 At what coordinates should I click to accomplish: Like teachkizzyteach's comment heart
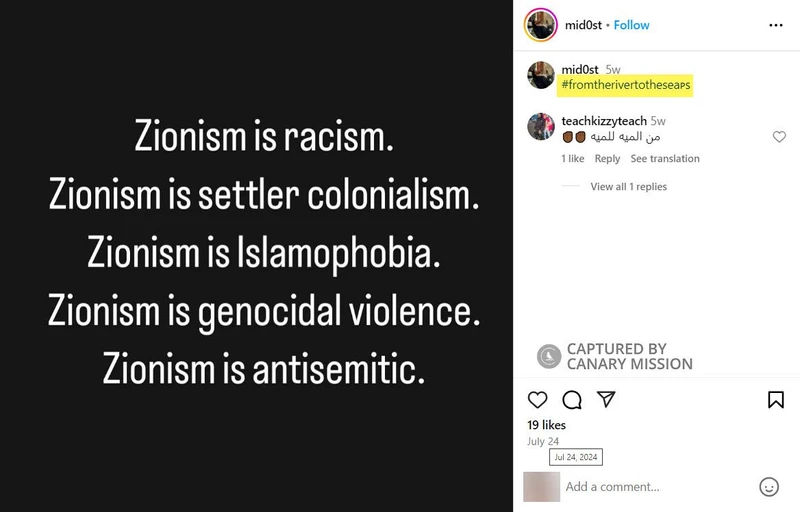pyautogui.click(x=779, y=137)
